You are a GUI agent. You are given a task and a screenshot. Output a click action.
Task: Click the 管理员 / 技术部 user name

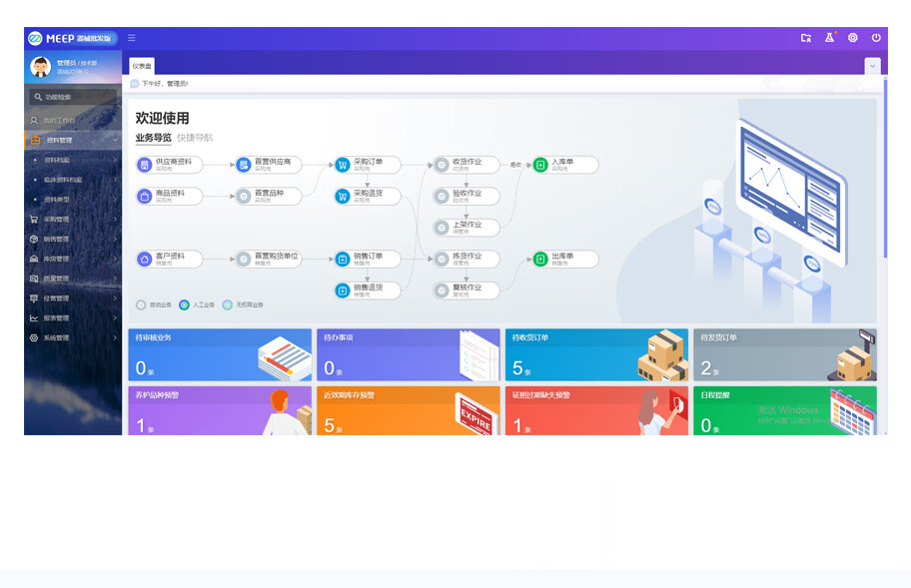[x=77, y=63]
